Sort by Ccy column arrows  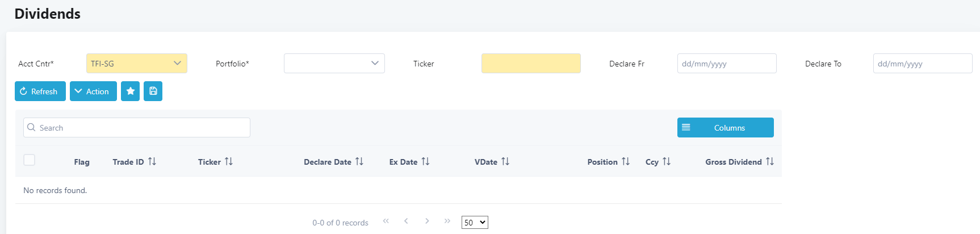coord(667,162)
